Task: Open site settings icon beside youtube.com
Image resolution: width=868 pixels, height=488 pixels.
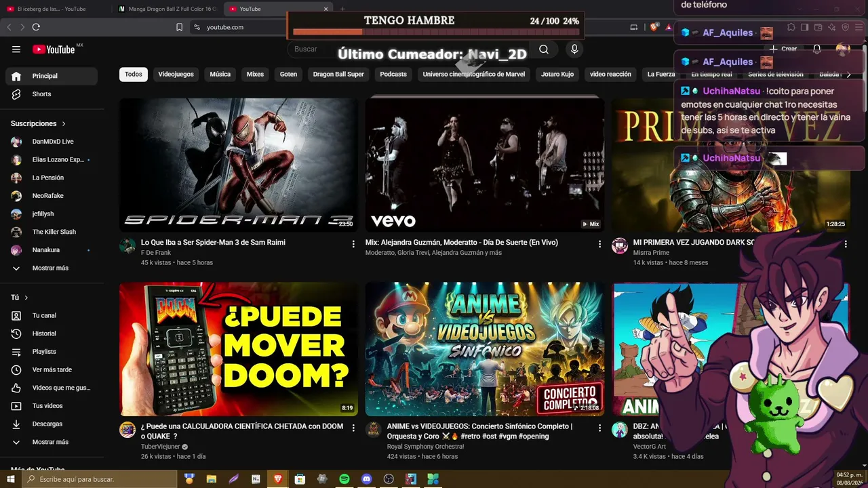Action: pos(197,27)
